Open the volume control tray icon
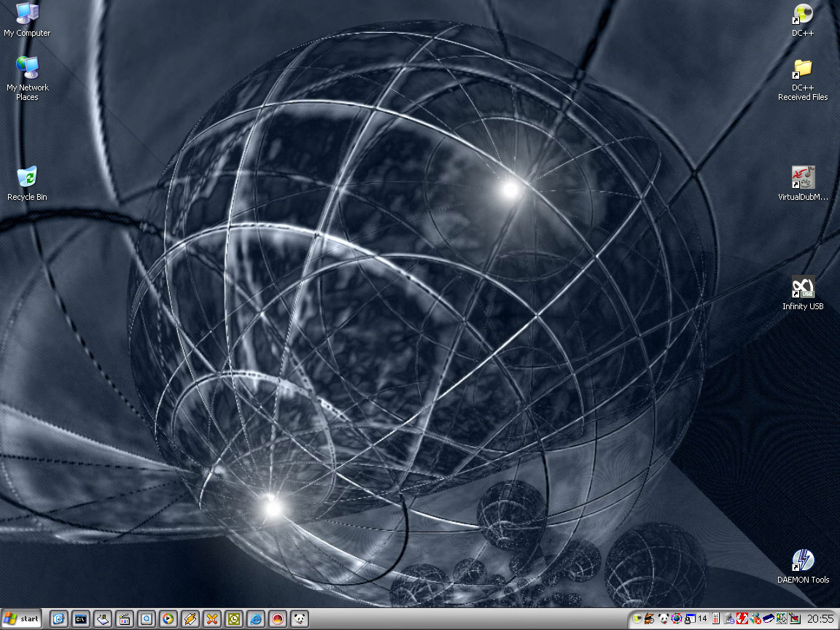The height and width of the screenshot is (630, 840). click(782, 618)
